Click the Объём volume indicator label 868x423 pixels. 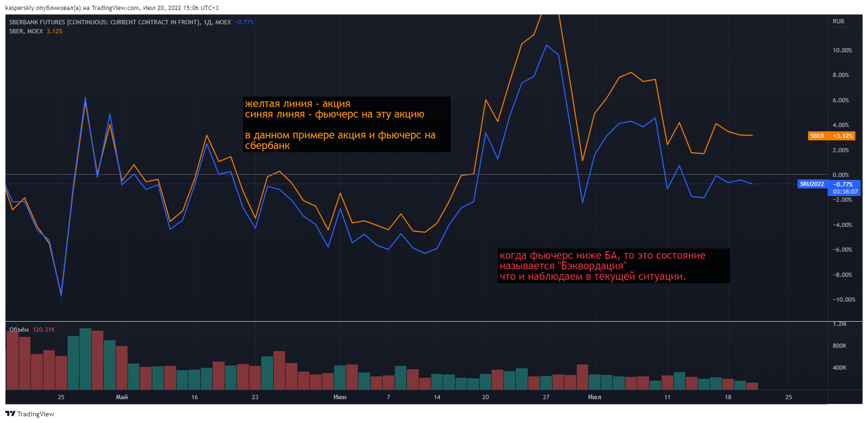19,330
